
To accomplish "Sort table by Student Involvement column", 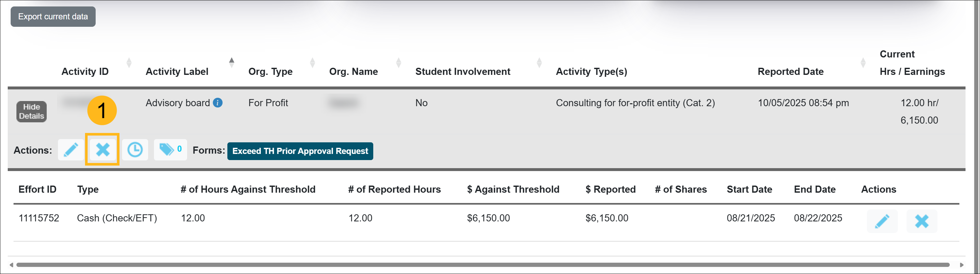I will click(x=462, y=72).
